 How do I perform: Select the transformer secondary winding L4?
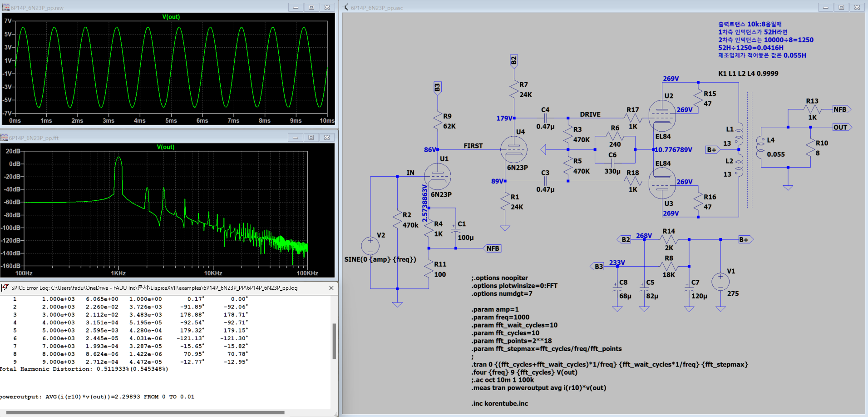pyautogui.click(x=761, y=148)
